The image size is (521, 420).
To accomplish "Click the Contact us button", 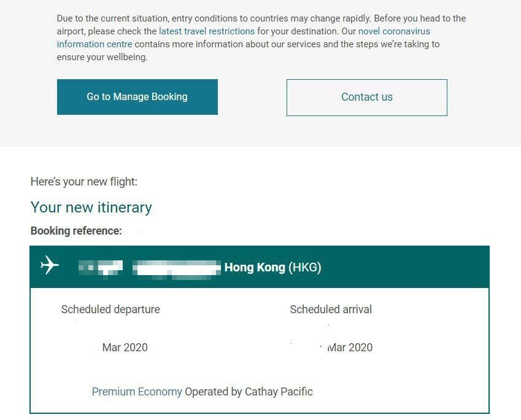I will tap(366, 97).
